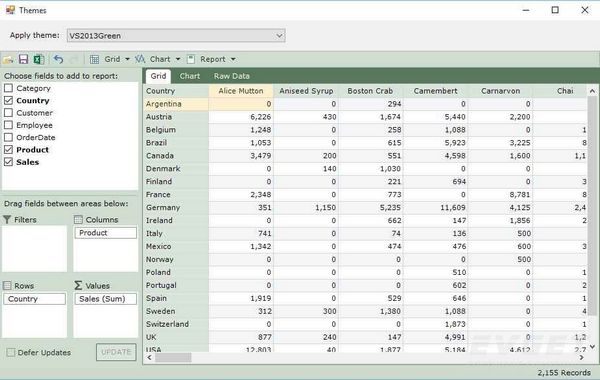Click the Undo arrow icon
The width and height of the screenshot is (600, 380).
pos(58,59)
